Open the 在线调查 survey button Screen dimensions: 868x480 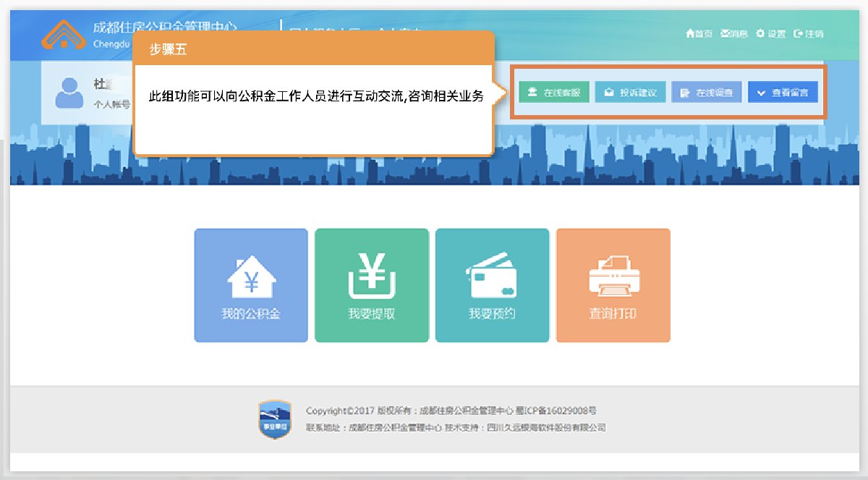[x=707, y=93]
